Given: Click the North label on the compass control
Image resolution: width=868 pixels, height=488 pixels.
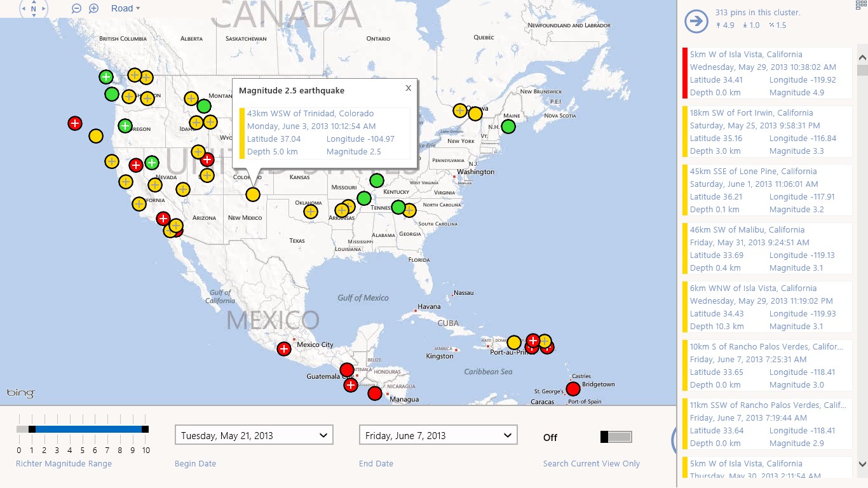Looking at the screenshot, I should coord(34,8).
